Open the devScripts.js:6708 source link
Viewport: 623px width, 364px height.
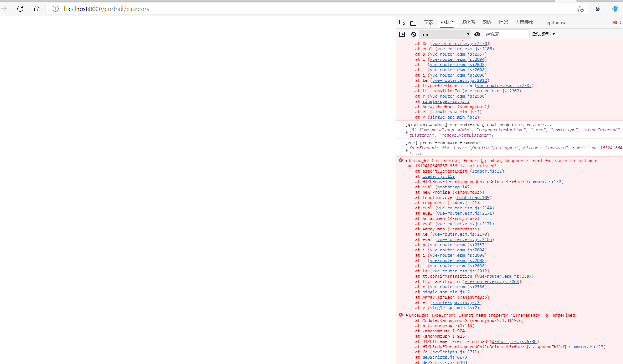point(514,341)
